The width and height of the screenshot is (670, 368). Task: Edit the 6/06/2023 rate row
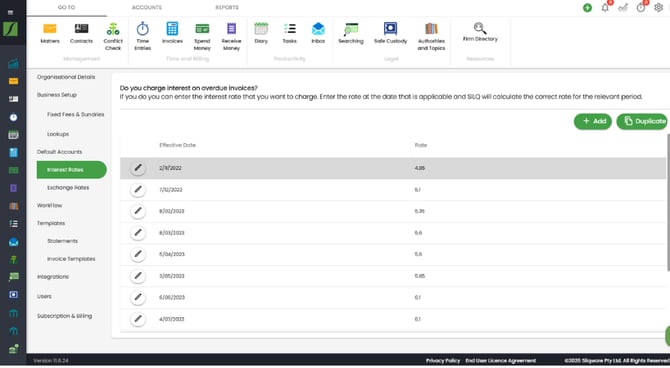[x=138, y=297]
